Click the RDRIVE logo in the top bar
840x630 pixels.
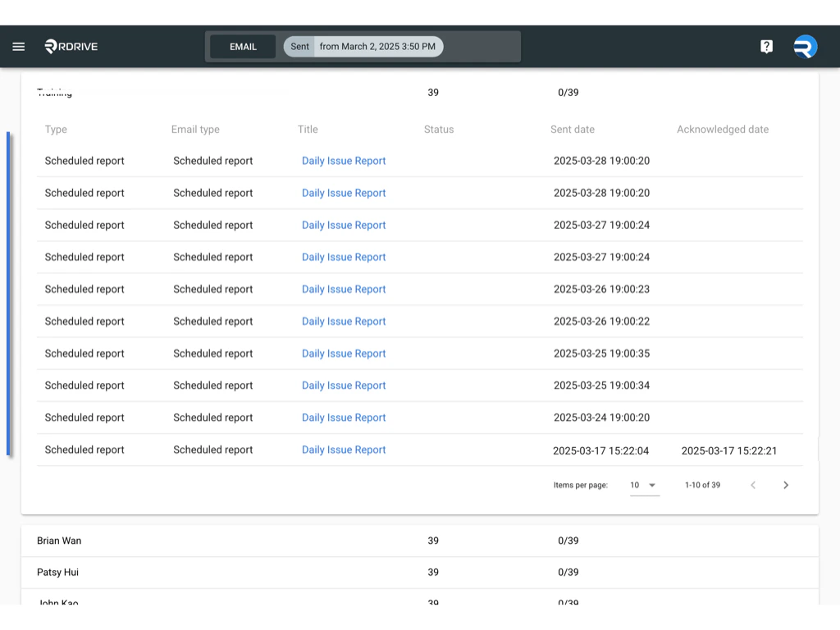71,47
